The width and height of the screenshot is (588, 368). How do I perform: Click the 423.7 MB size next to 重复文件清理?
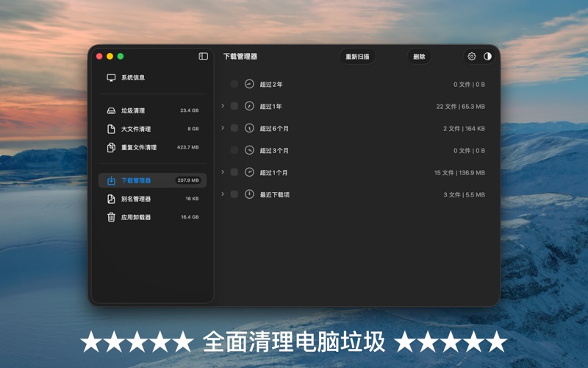188,147
